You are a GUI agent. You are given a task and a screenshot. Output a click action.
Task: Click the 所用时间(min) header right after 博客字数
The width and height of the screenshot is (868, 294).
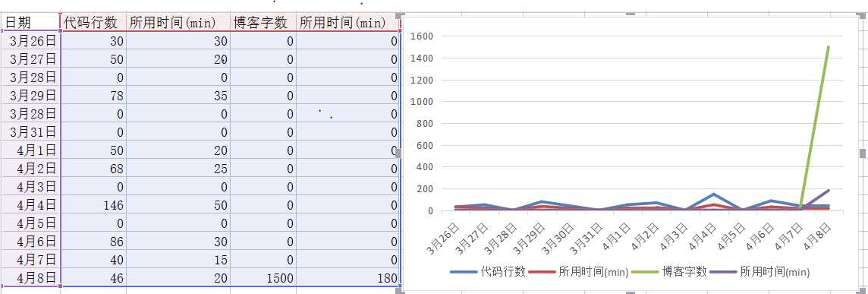348,22
